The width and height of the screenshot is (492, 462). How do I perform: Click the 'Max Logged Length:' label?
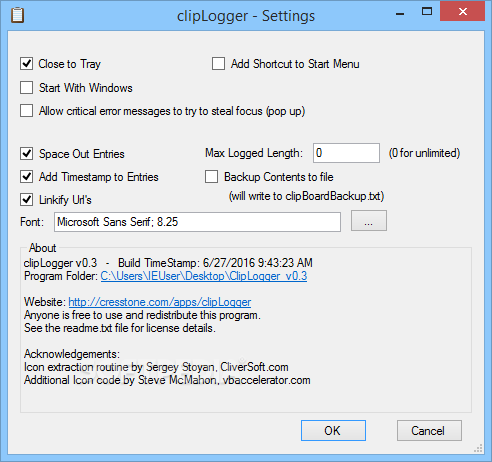pyautogui.click(x=254, y=153)
